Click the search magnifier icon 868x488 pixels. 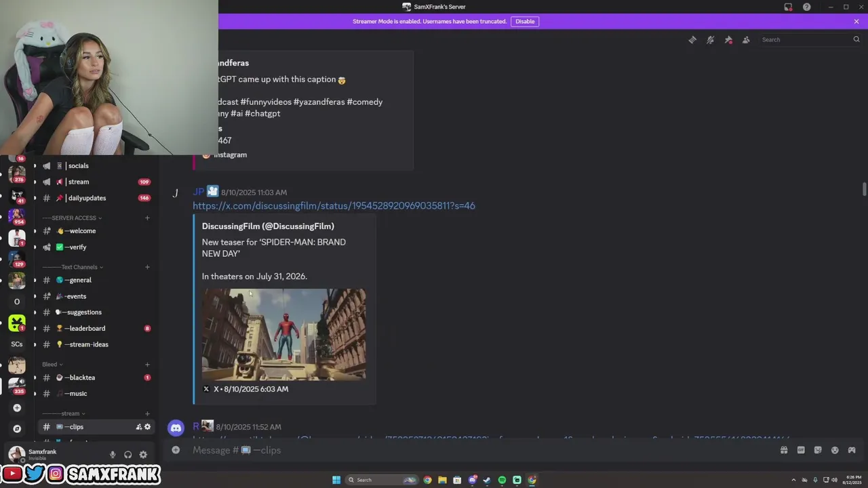coord(856,40)
